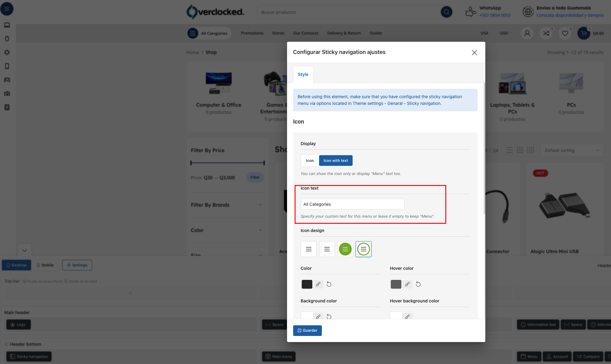Click the shopping cart icon
This screenshot has width=611, height=364.
(584, 33)
